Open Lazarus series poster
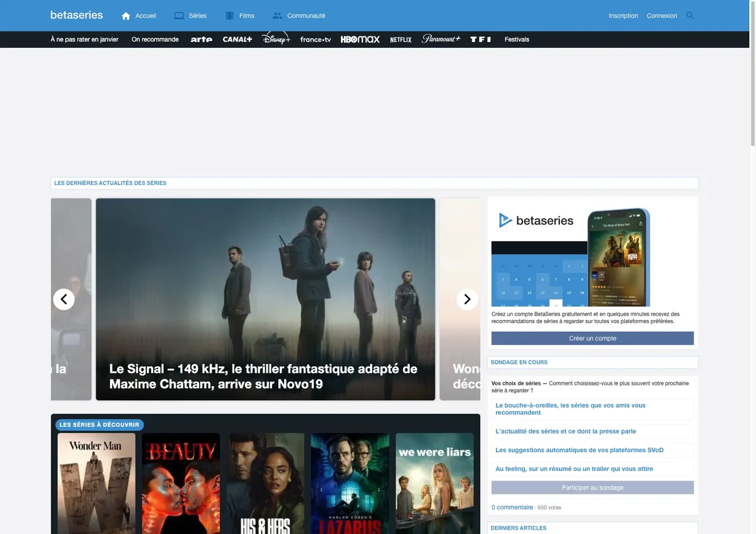The width and height of the screenshot is (756, 534). (350, 483)
